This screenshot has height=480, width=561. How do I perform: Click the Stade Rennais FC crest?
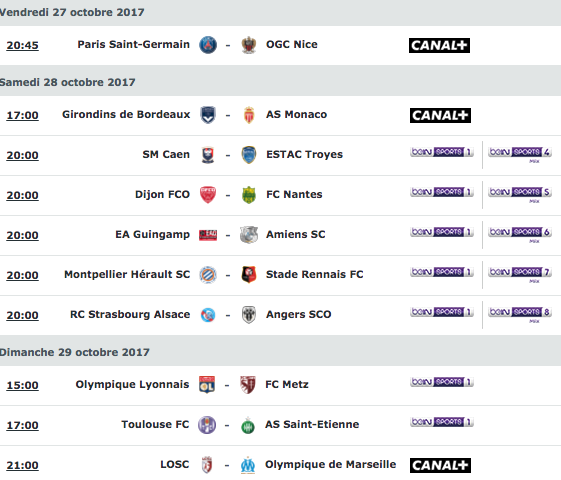(x=249, y=275)
